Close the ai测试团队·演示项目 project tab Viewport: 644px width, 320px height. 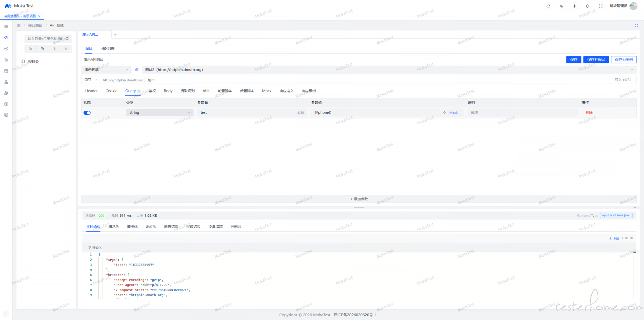coord(39,16)
